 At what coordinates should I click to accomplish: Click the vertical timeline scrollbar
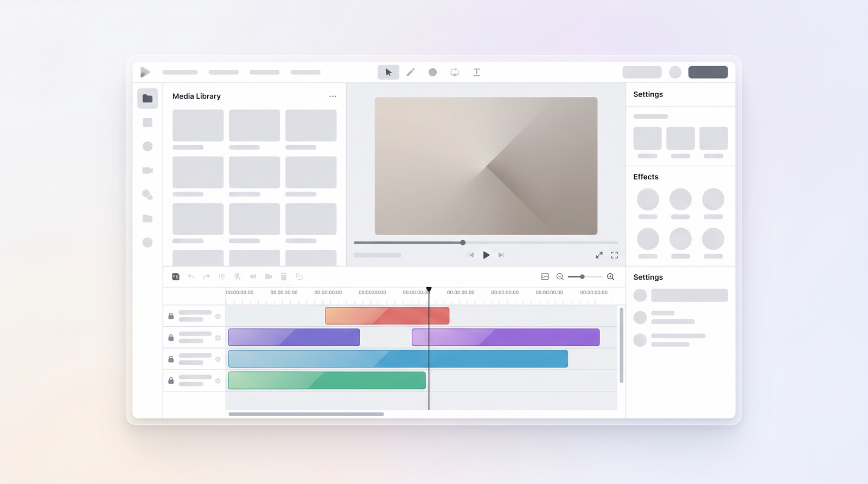pyautogui.click(x=621, y=345)
